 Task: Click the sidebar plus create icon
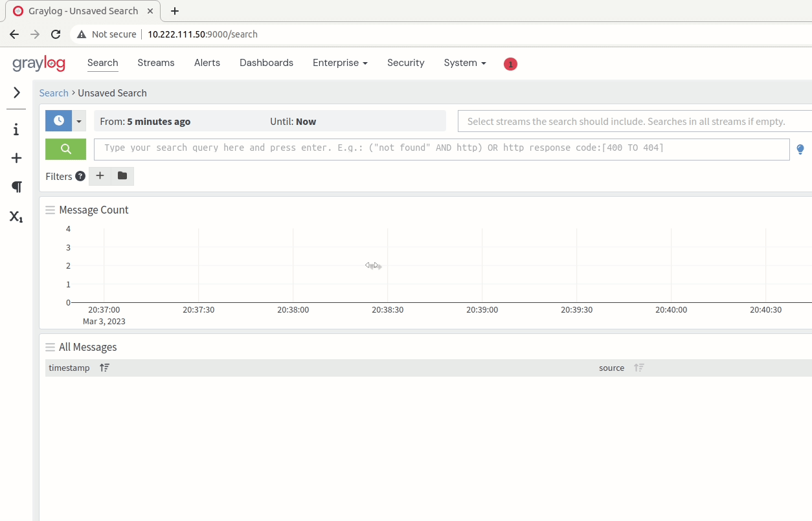(x=17, y=158)
